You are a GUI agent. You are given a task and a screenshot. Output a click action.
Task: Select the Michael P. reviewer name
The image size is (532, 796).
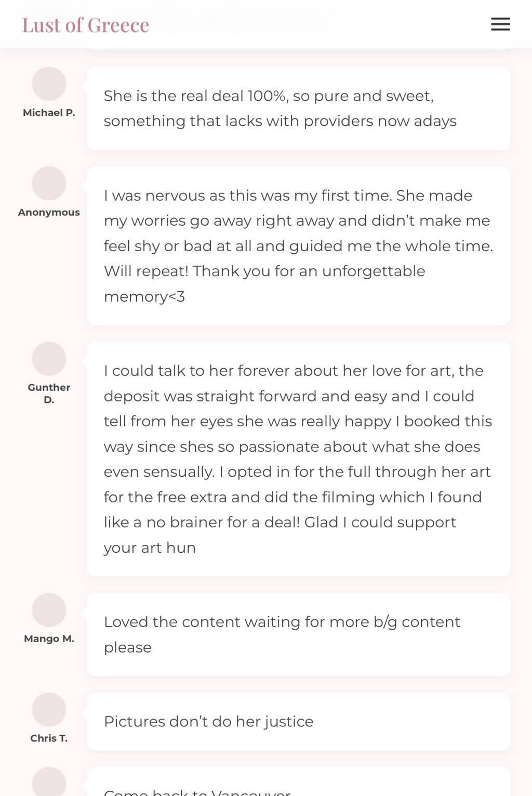tap(49, 113)
